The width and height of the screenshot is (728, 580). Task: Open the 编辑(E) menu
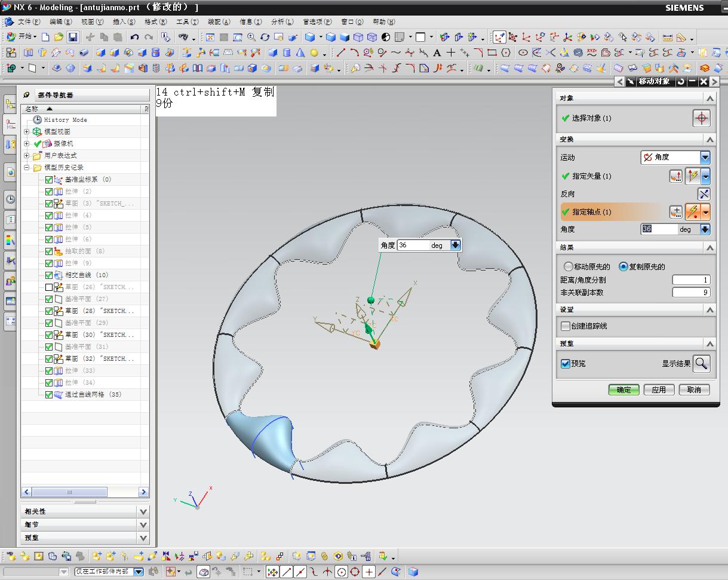61,22
